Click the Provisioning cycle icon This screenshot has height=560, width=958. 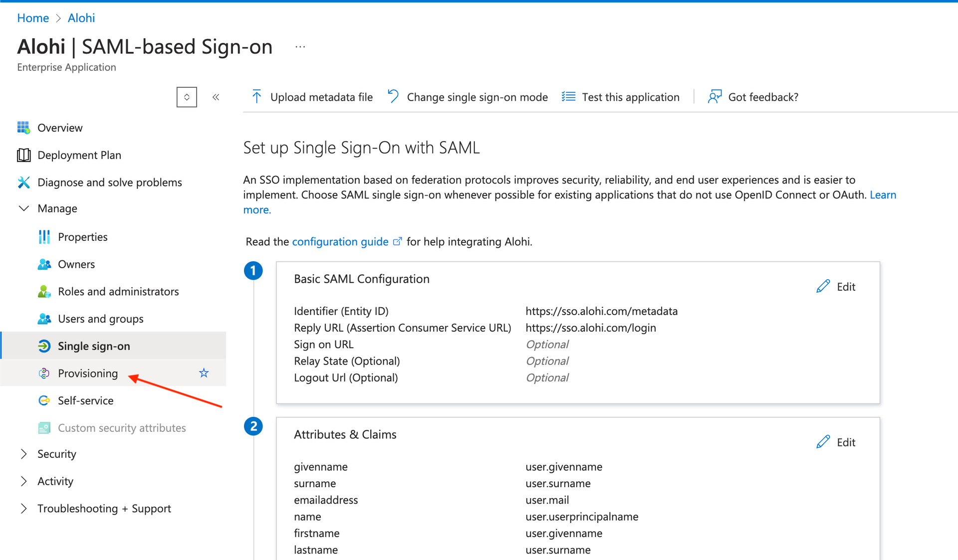pos(44,373)
